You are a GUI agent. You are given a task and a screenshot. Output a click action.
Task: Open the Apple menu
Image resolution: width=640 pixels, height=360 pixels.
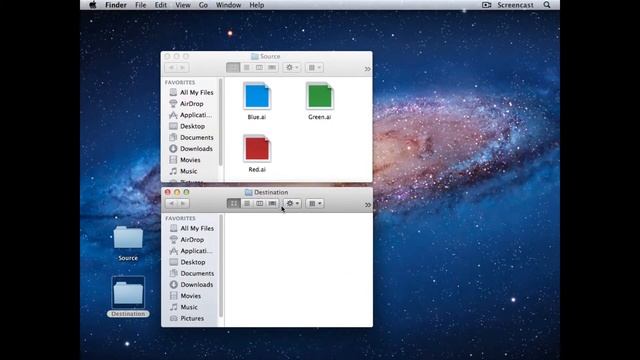93,5
